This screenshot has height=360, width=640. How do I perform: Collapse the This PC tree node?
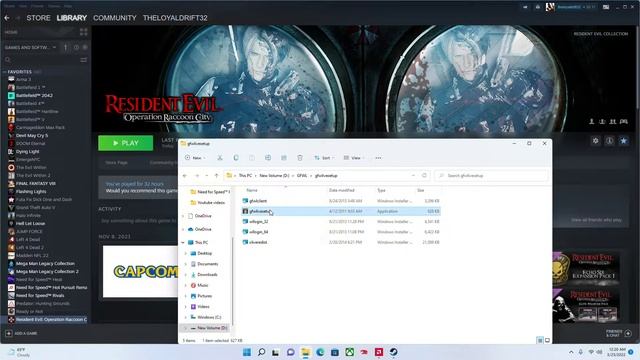pos(183,242)
